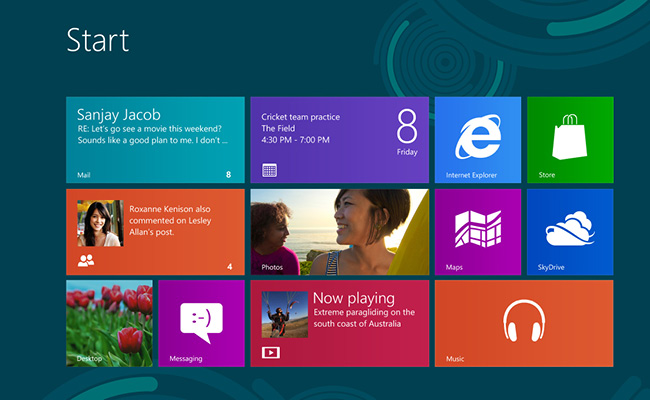Click the SkyDrive cloud icon
Image resolution: width=650 pixels, height=400 pixels.
[x=570, y=228]
